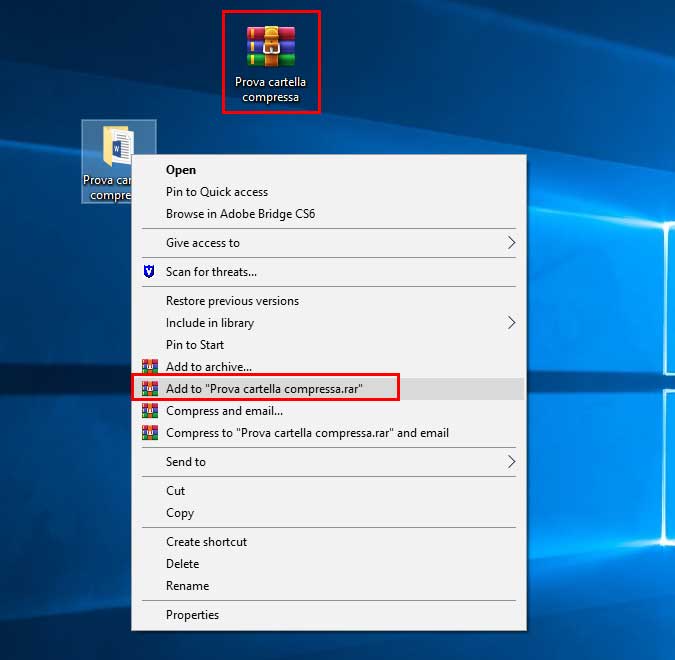Choose Properties from the context menu

tap(329, 614)
